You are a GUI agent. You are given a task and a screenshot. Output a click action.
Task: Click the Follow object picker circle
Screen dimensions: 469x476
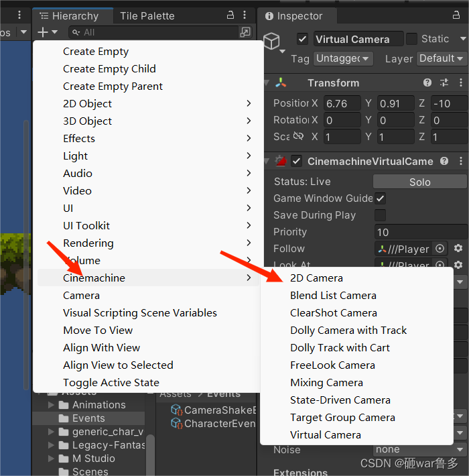pyautogui.click(x=440, y=249)
